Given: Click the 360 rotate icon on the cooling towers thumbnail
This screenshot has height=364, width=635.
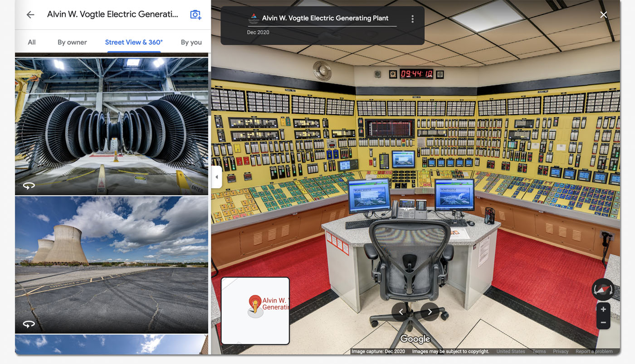Looking at the screenshot, I should (29, 324).
